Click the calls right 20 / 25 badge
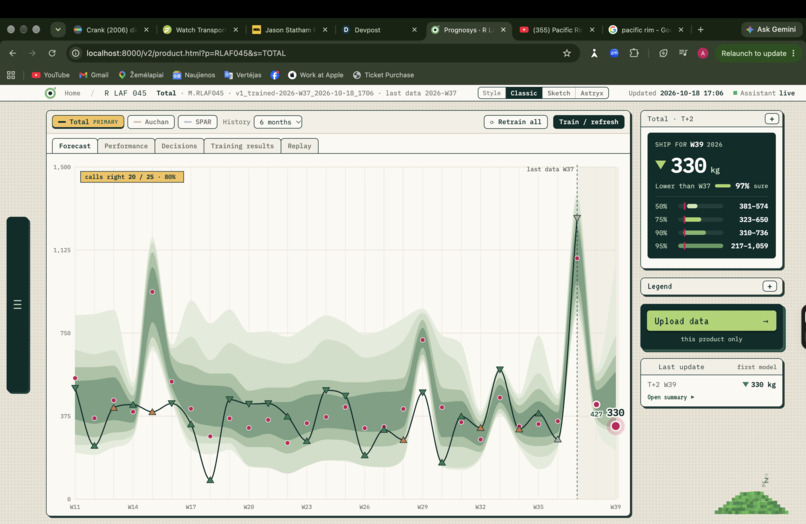Image resolution: width=806 pixels, height=524 pixels. (132, 177)
